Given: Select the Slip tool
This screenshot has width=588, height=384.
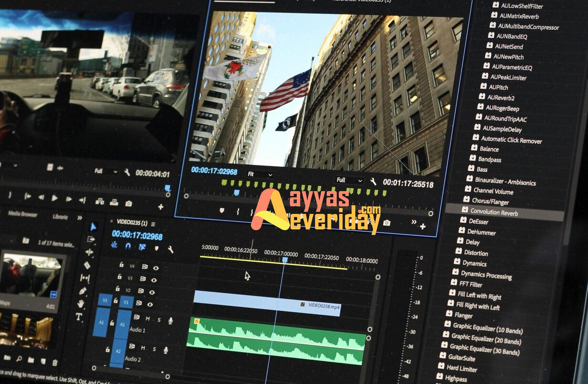Looking at the screenshot, I should (85, 278).
